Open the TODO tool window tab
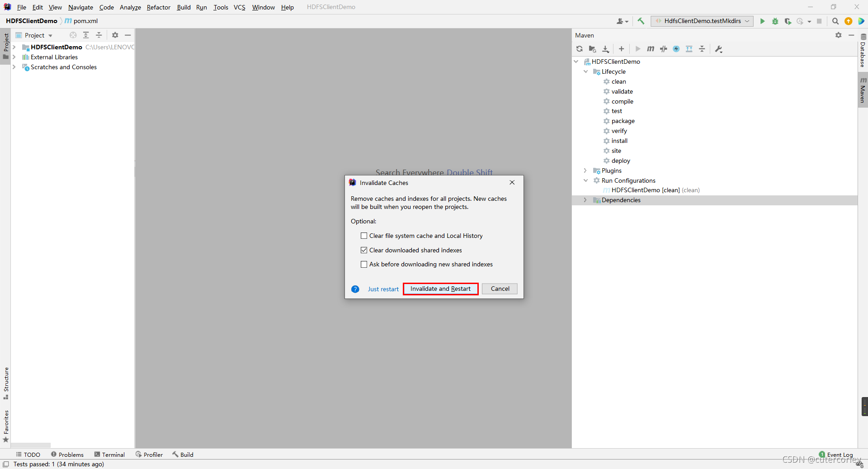The height and width of the screenshot is (469, 868). point(28,455)
